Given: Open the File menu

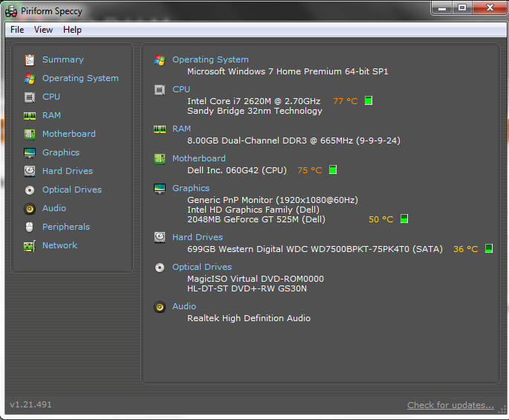Looking at the screenshot, I should 17,30.
